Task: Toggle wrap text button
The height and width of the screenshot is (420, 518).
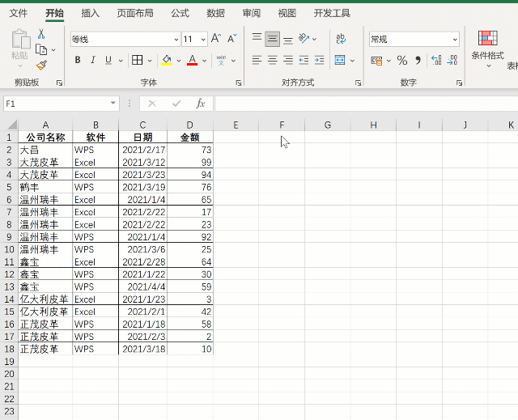Action: pos(341,39)
